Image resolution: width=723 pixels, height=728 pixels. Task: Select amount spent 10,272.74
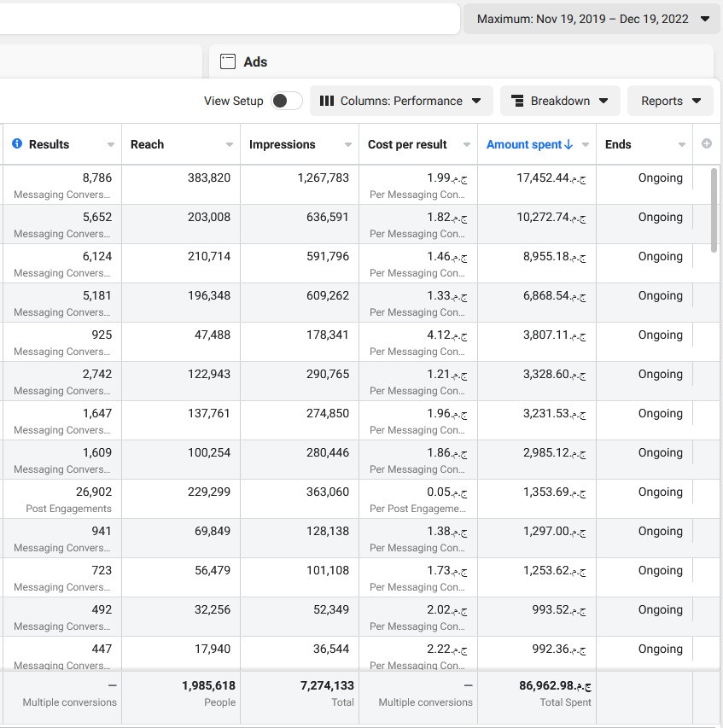[x=551, y=217]
